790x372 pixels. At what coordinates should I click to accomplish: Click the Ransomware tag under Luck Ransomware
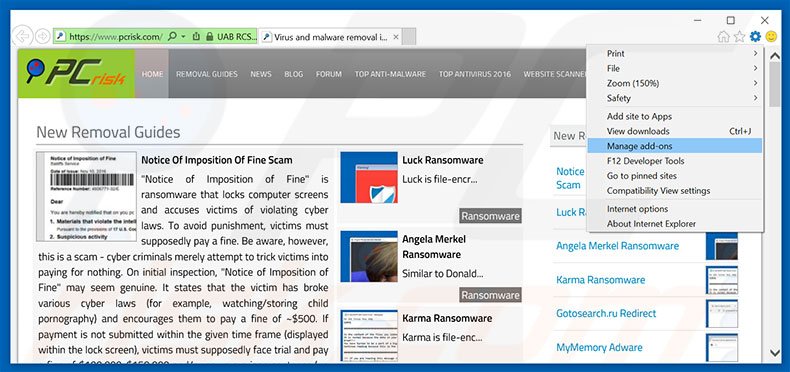pos(490,216)
